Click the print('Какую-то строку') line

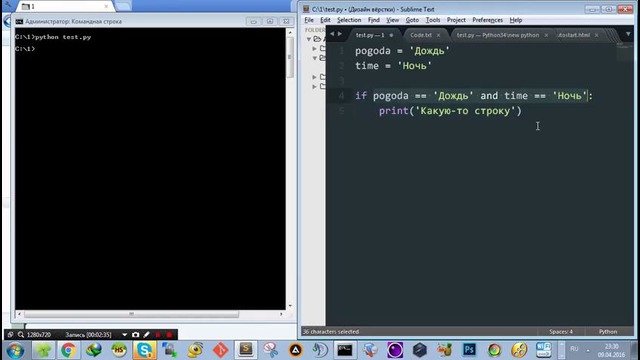click(450, 111)
